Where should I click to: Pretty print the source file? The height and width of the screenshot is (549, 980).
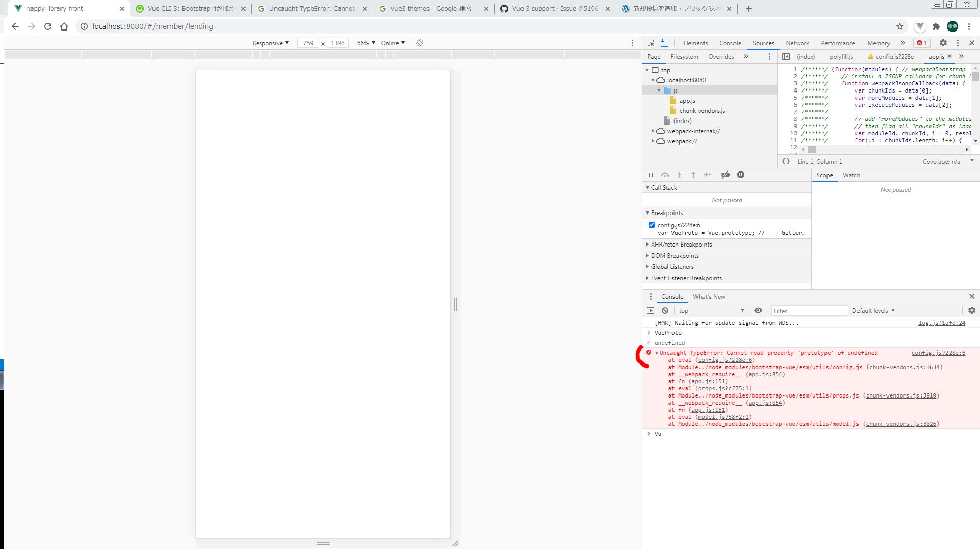(x=786, y=162)
